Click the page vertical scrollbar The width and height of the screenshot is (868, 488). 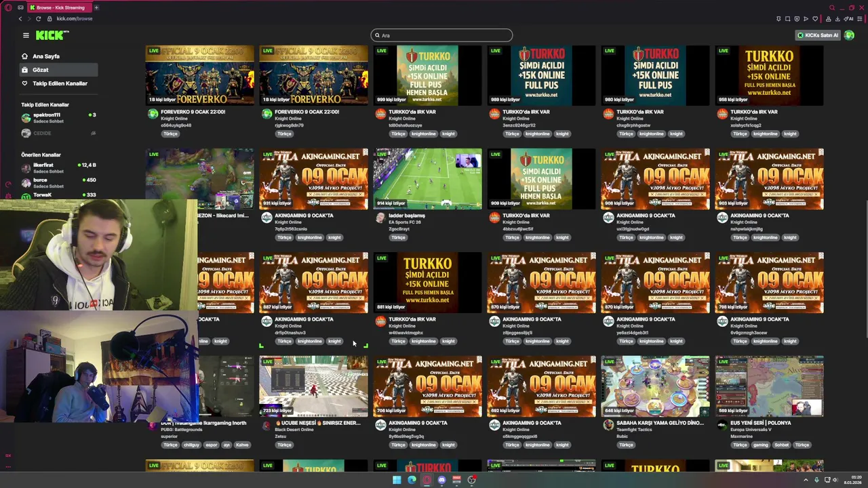[866, 269]
